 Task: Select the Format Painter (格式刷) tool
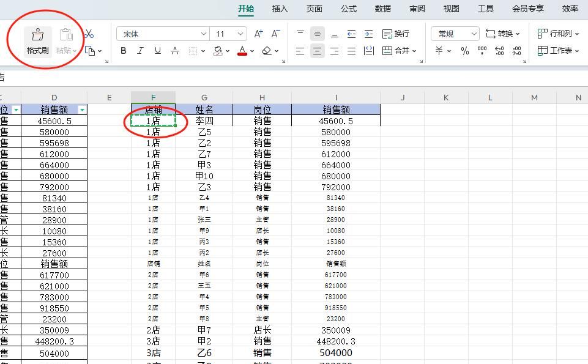[x=37, y=40]
